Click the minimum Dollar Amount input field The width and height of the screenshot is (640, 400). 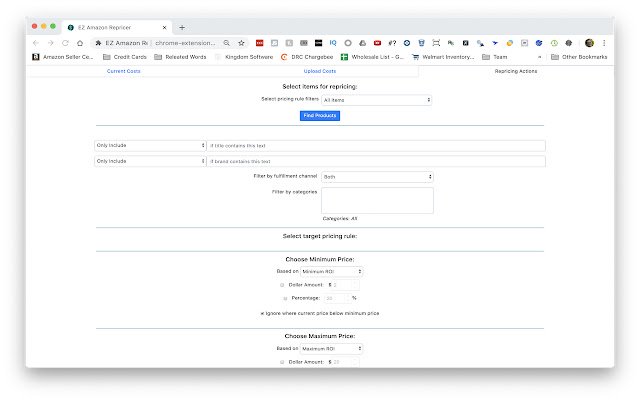click(x=346, y=285)
